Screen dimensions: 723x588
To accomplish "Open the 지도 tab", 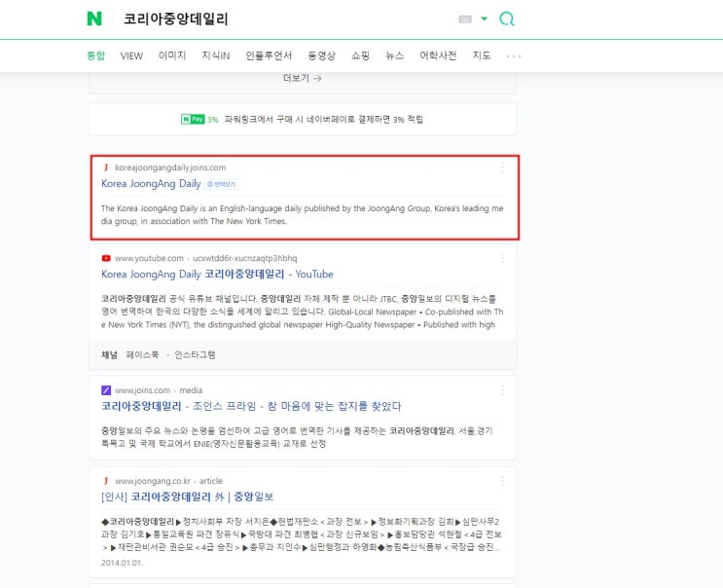I will pos(482,55).
